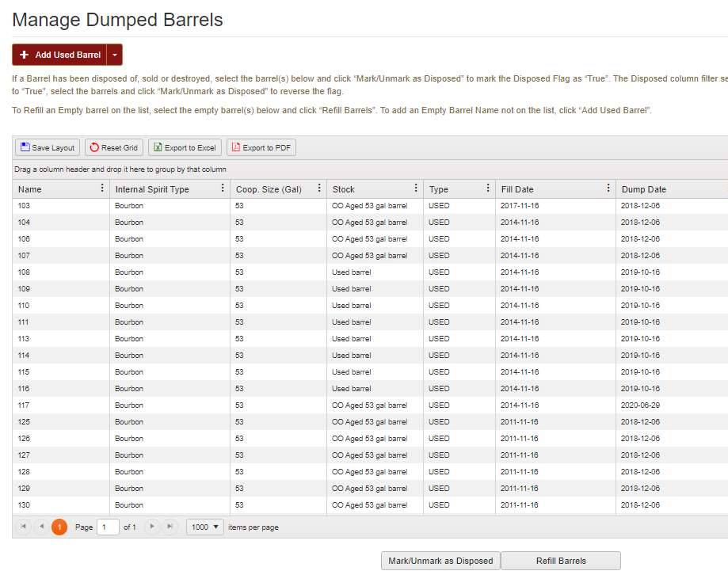Select barrel row 130
728x571 pixels.
click(370, 505)
